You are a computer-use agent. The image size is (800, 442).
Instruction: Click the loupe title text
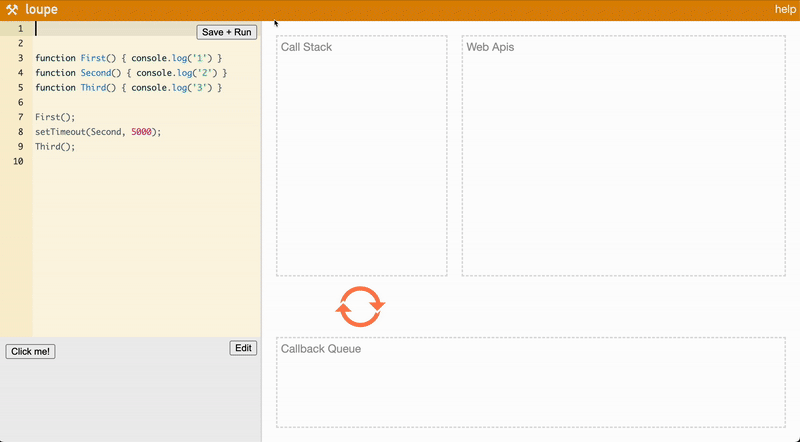point(41,9)
